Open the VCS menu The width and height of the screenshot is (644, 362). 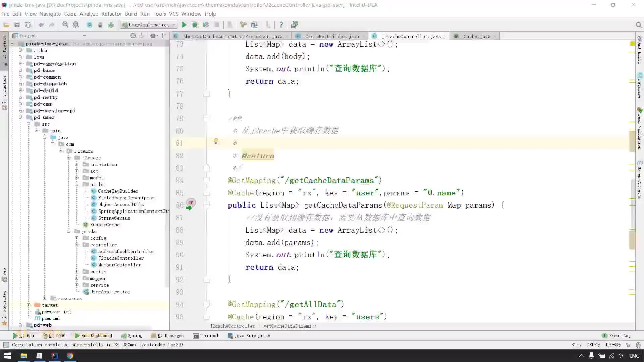point(173,14)
